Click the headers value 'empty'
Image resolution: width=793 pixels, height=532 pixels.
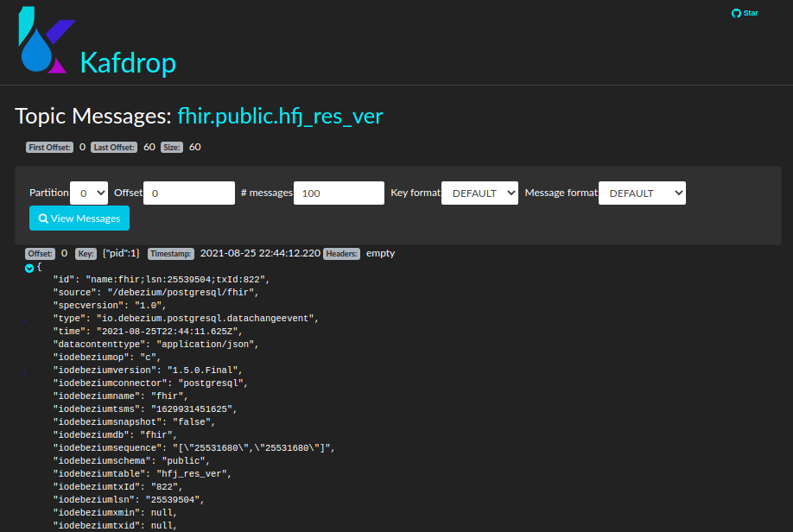pyautogui.click(x=380, y=253)
